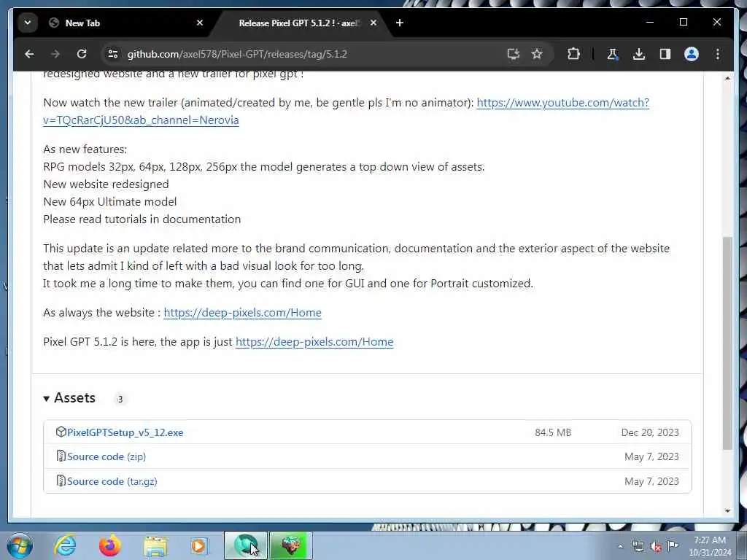Open the Windows Start menu

point(19,545)
